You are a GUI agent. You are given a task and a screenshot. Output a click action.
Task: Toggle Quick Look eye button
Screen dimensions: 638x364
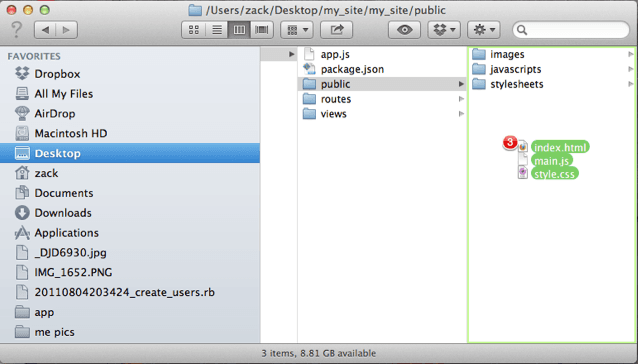[404, 30]
